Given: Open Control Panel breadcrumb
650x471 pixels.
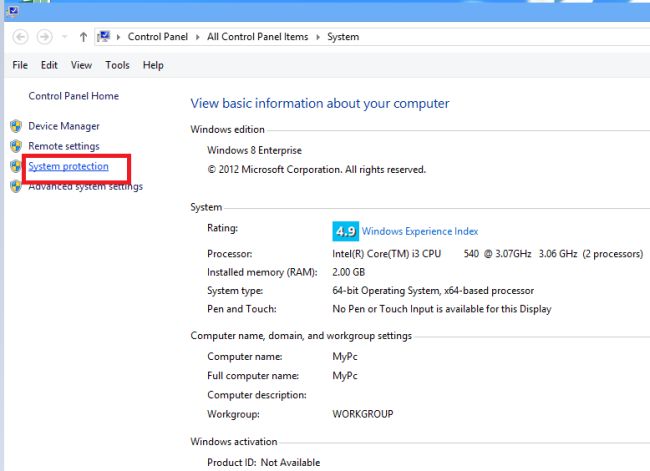Looking at the screenshot, I should point(158,36).
